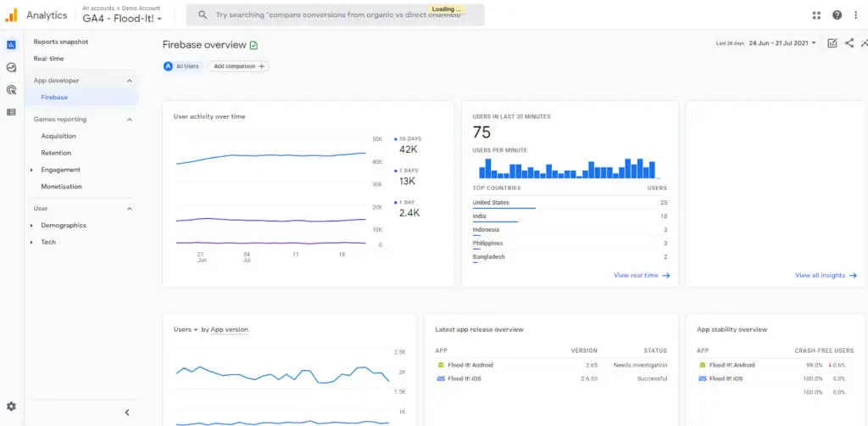Viewport: 868px width, 426px height.
Task: Follow the View all insights link
Action: tap(826, 275)
